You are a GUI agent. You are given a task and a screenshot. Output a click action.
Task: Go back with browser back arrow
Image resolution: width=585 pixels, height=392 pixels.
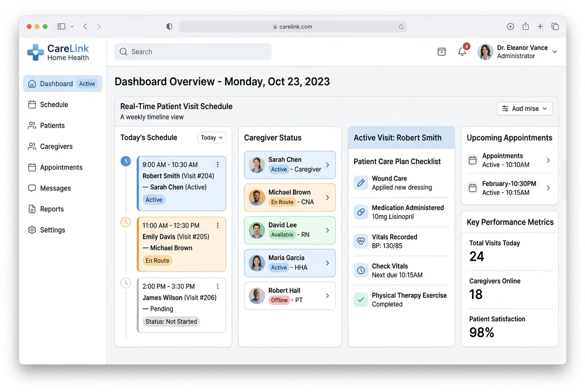[x=85, y=26]
